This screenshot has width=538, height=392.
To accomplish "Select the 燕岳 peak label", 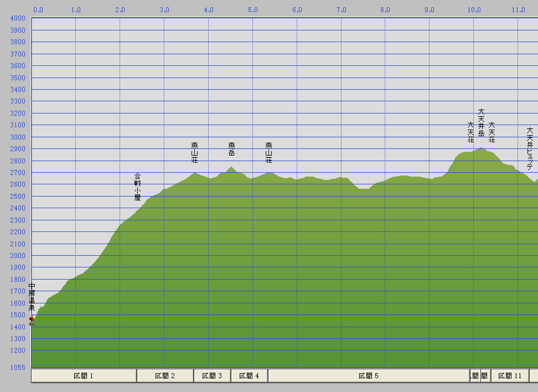I will 231,149.
